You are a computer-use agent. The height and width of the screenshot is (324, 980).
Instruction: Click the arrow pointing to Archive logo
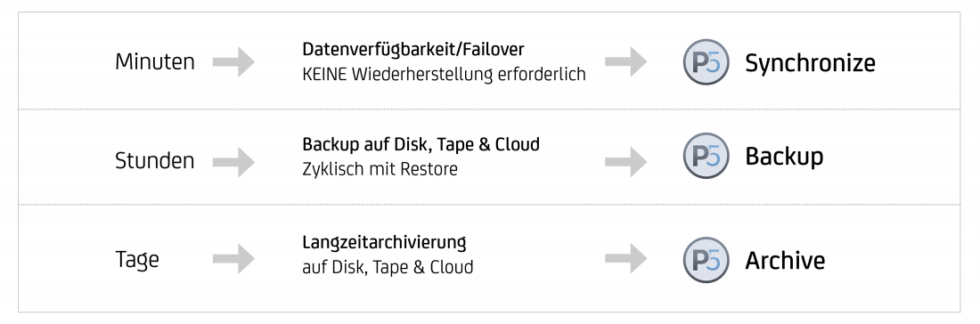[625, 258]
